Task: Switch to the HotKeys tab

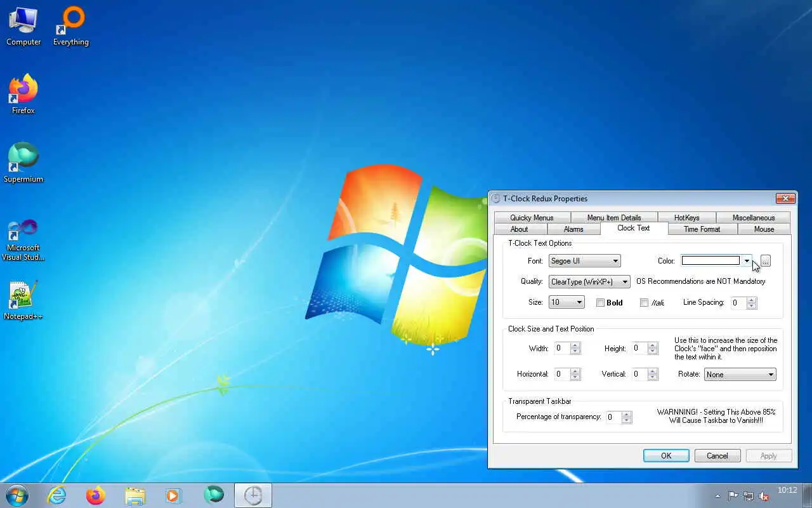Action: [x=687, y=218]
